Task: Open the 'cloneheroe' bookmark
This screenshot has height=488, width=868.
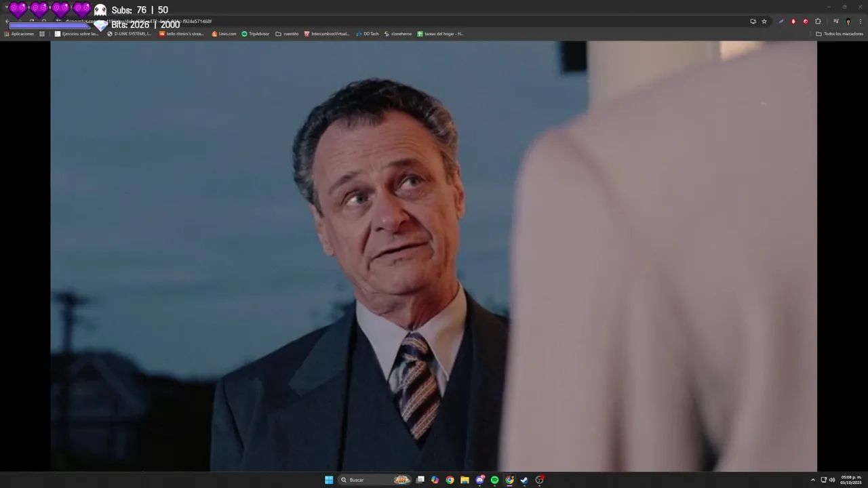Action: 398,34
